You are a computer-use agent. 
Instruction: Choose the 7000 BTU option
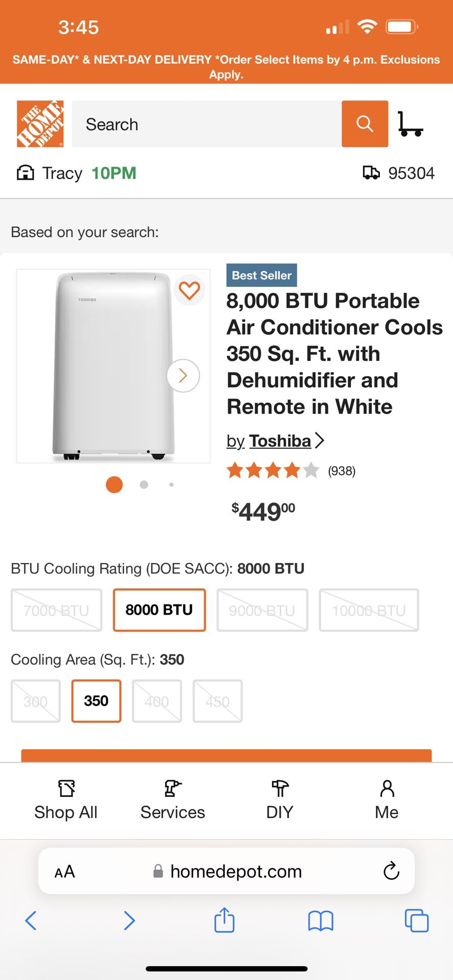coord(57,610)
